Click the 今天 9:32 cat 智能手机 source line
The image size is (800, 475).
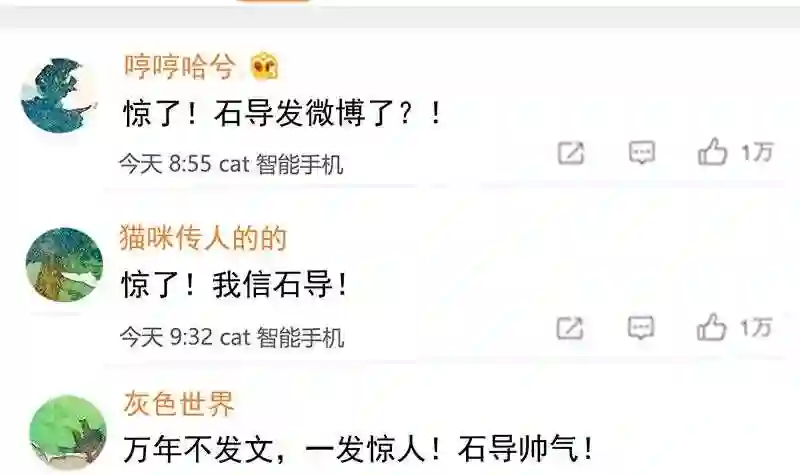(x=232, y=337)
